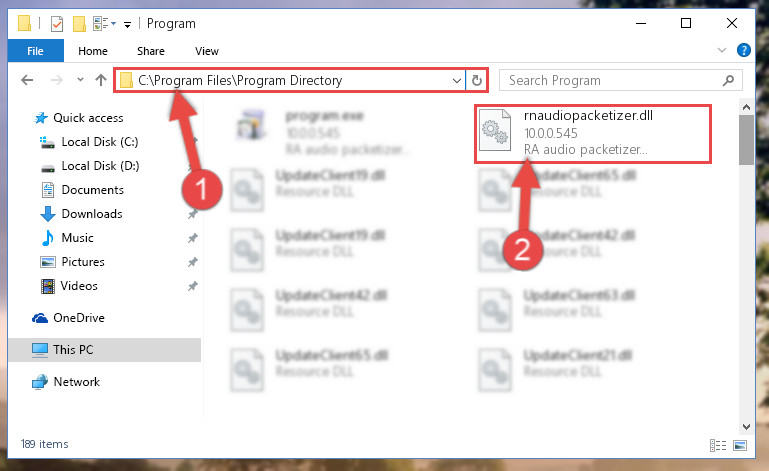Go up one folder level

point(101,80)
